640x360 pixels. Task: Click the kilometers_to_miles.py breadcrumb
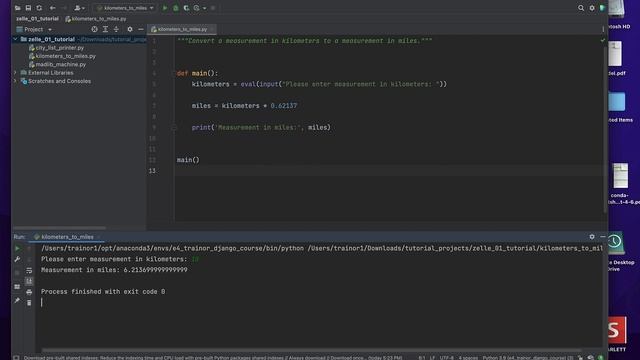coord(96,19)
